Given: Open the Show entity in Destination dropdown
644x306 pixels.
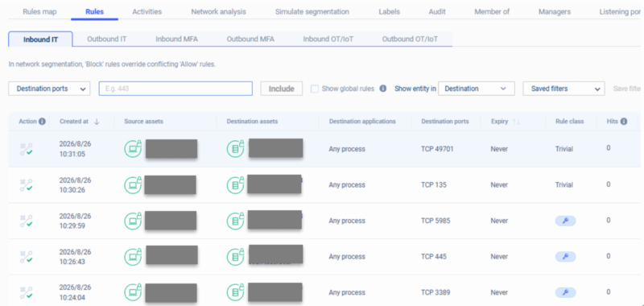Looking at the screenshot, I should [x=477, y=89].
